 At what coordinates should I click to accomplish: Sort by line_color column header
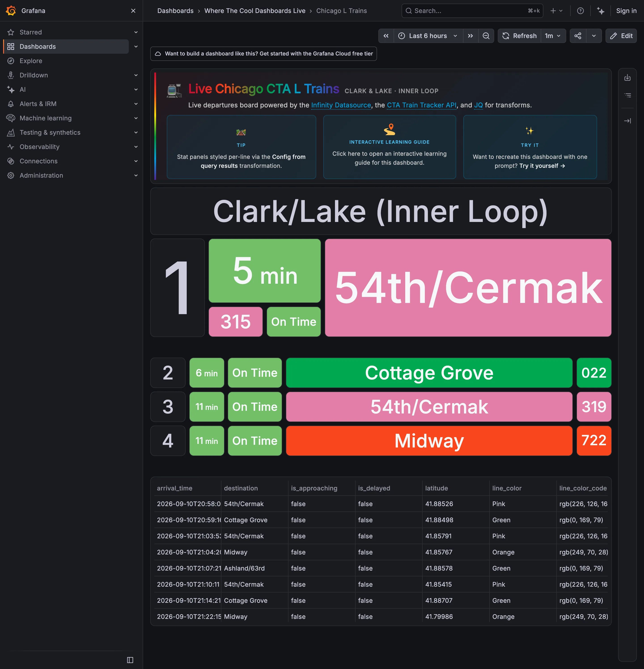[x=507, y=488]
